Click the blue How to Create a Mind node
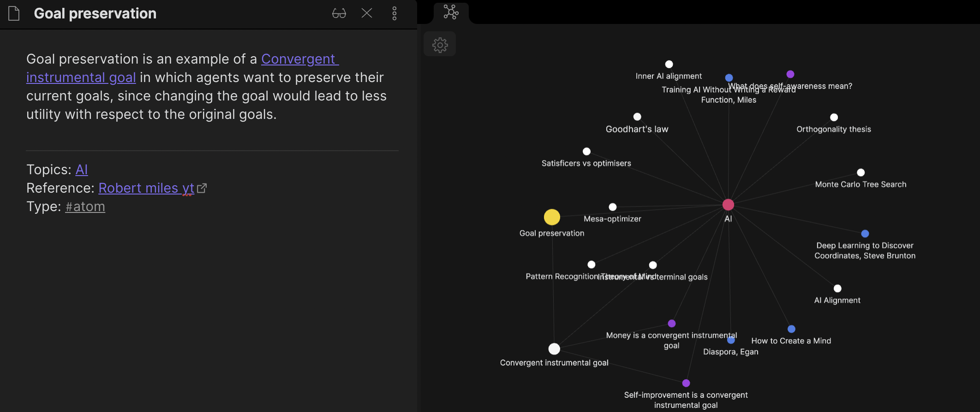980x412 pixels. (x=791, y=329)
